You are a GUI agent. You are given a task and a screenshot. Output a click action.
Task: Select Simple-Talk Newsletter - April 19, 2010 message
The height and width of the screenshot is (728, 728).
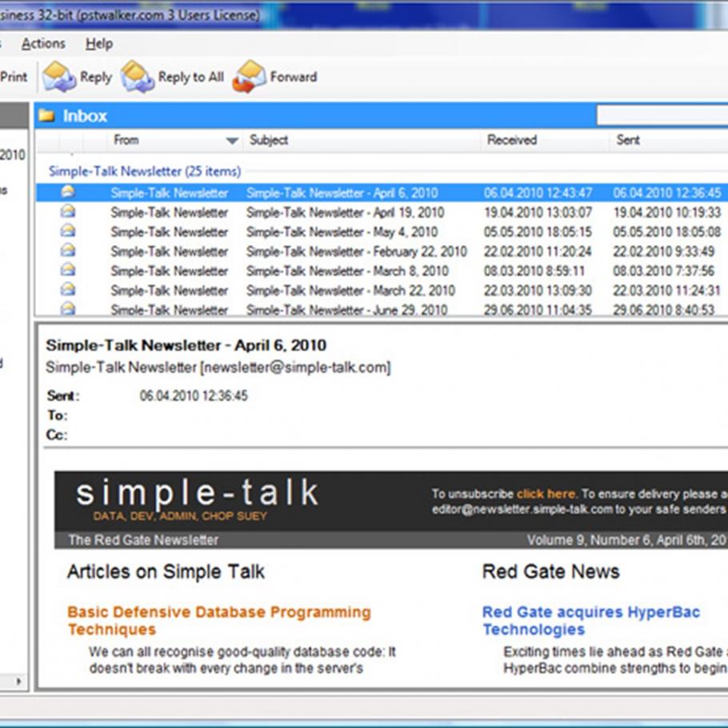(x=382, y=213)
